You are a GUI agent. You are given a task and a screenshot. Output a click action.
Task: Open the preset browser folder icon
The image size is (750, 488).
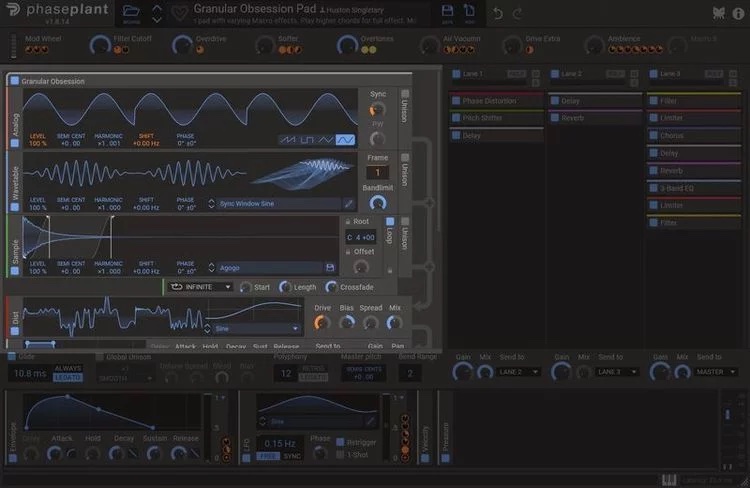[x=131, y=11]
